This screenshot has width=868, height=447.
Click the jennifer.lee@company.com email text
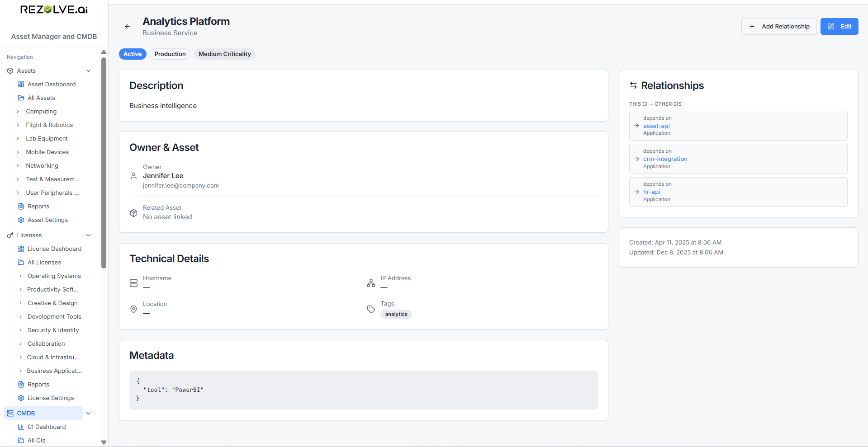click(181, 186)
